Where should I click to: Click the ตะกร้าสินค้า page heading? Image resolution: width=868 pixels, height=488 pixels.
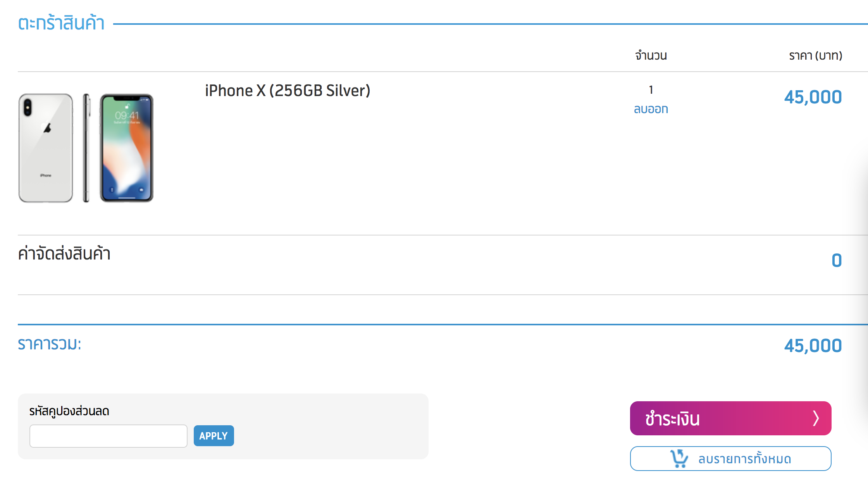click(x=61, y=23)
